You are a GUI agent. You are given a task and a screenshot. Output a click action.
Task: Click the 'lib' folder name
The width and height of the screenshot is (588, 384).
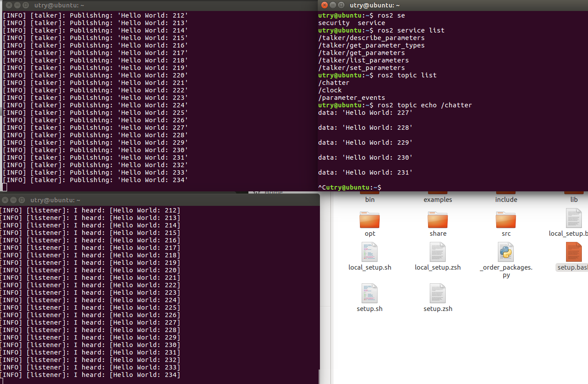[x=574, y=200]
